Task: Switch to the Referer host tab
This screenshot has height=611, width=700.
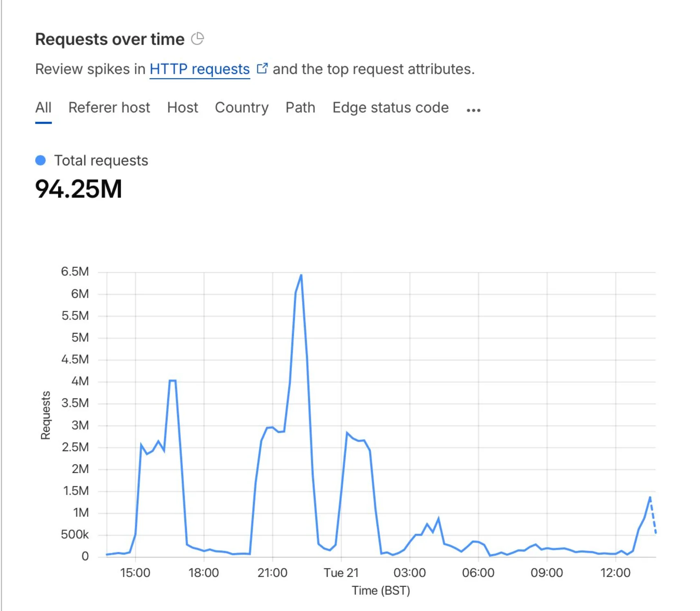Action: pyautogui.click(x=109, y=108)
